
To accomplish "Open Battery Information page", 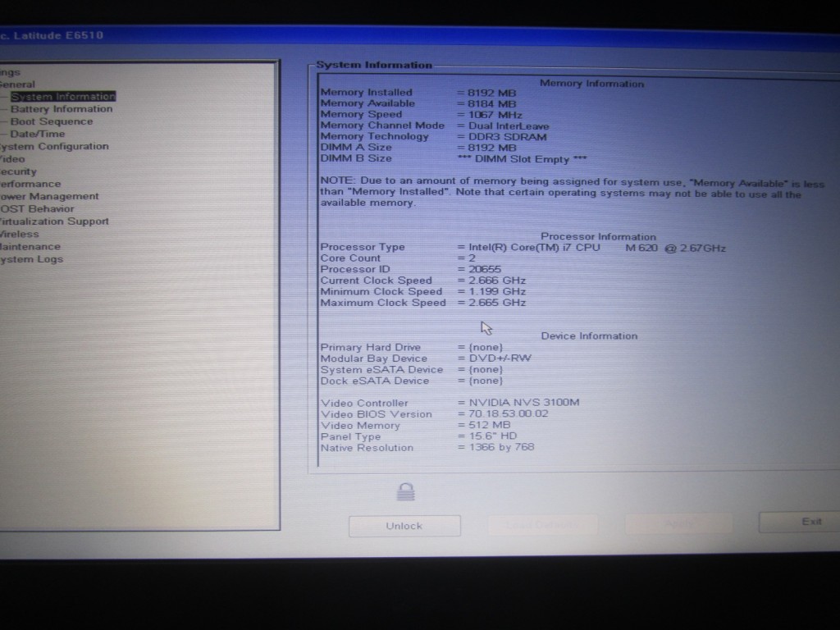I will point(62,109).
